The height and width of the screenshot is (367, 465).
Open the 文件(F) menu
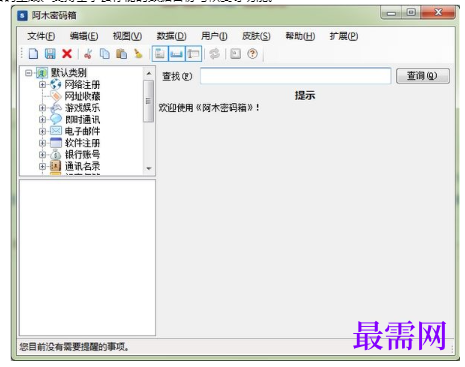point(41,36)
